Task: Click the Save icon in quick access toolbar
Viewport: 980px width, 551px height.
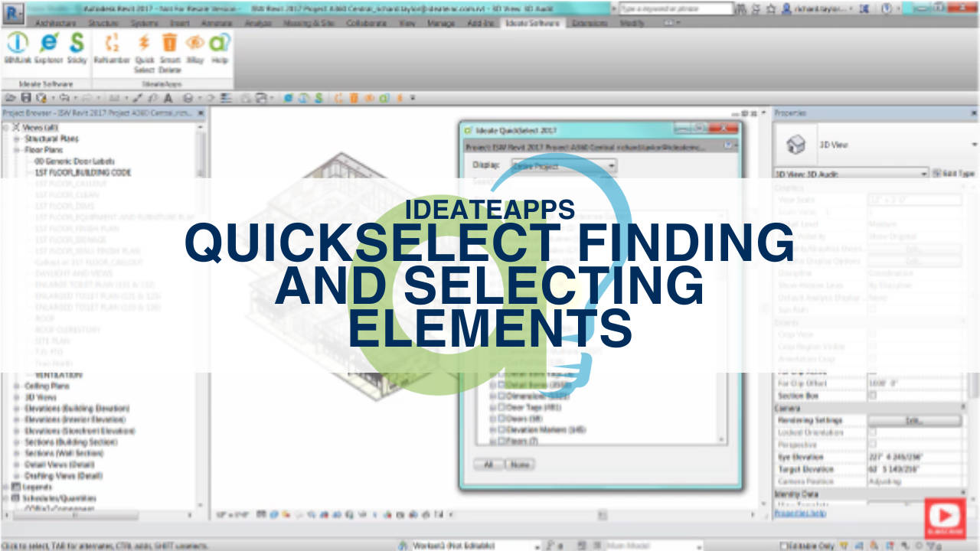Action: click(x=26, y=98)
